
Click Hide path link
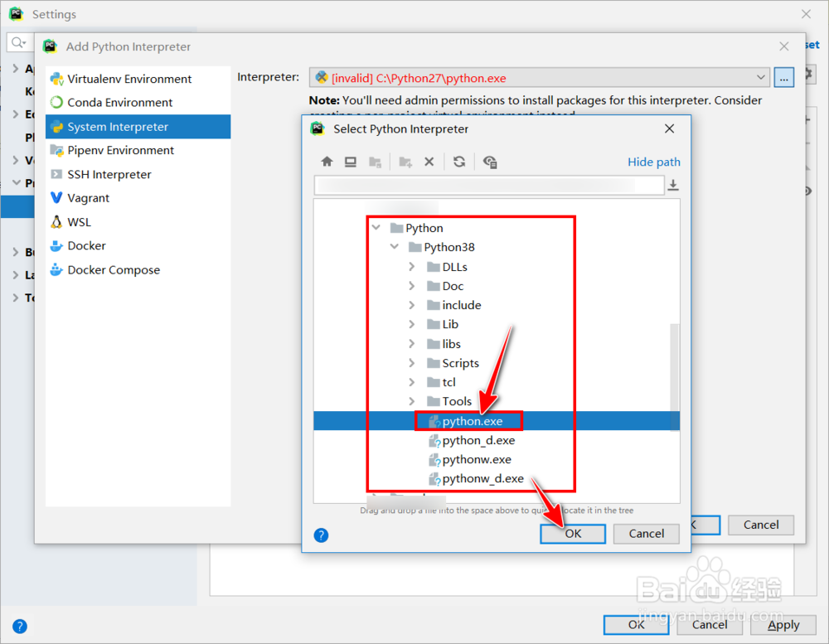click(x=653, y=162)
